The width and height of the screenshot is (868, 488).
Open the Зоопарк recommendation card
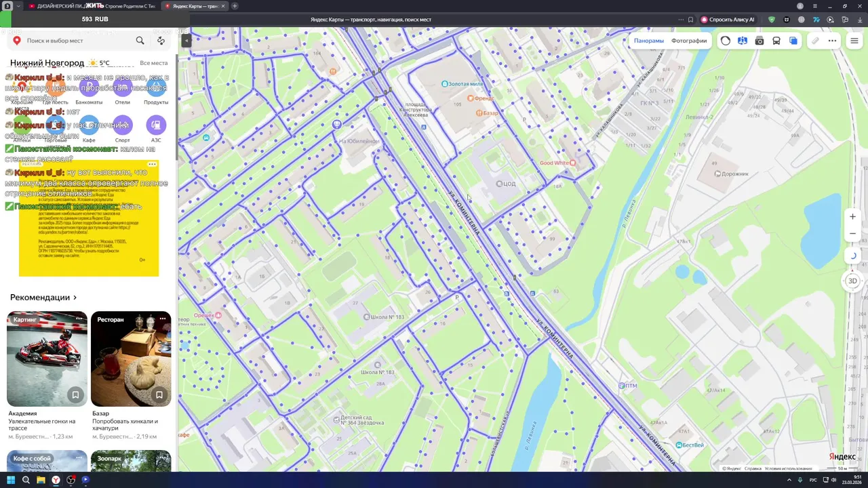click(x=131, y=461)
